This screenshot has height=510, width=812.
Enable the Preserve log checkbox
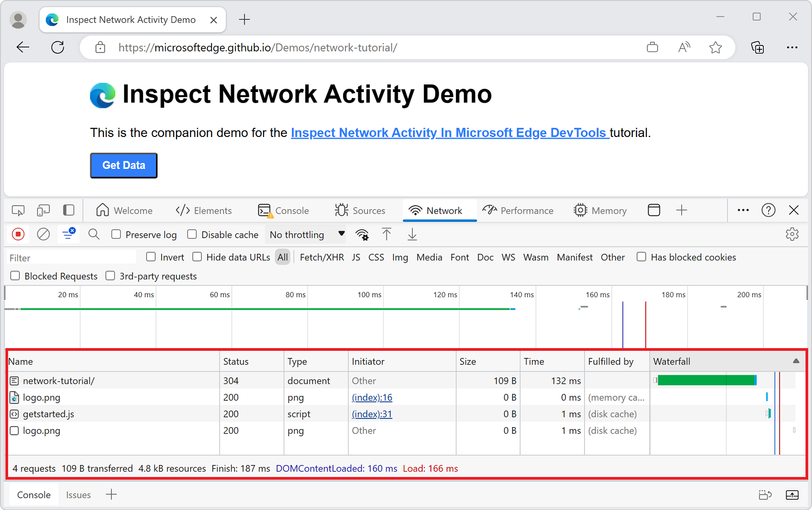116,234
